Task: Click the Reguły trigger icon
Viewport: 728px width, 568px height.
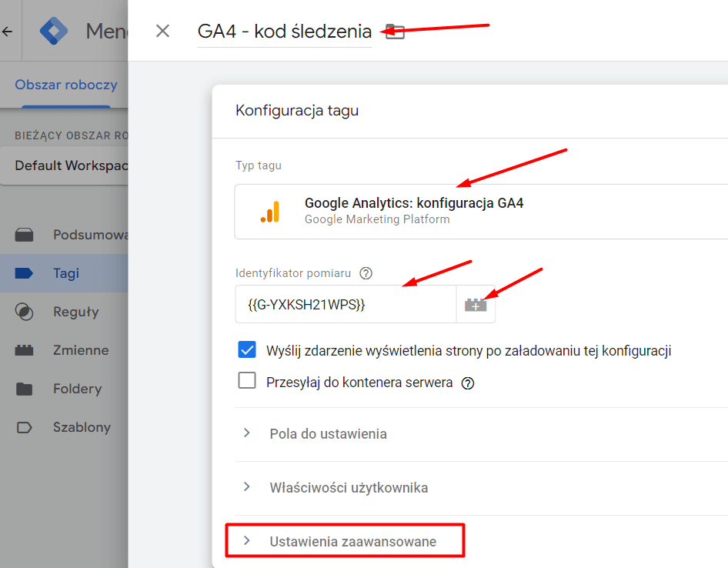Action: pos(24,312)
